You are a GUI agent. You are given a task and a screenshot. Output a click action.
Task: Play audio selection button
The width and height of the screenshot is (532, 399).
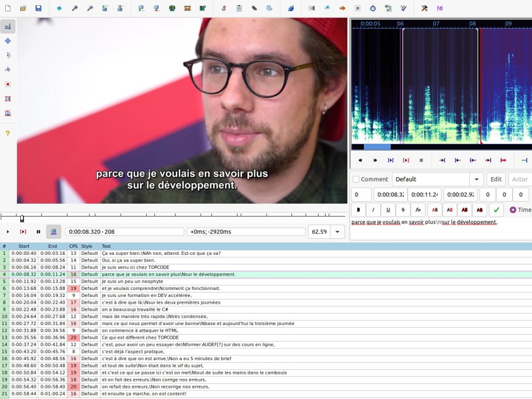390,160
